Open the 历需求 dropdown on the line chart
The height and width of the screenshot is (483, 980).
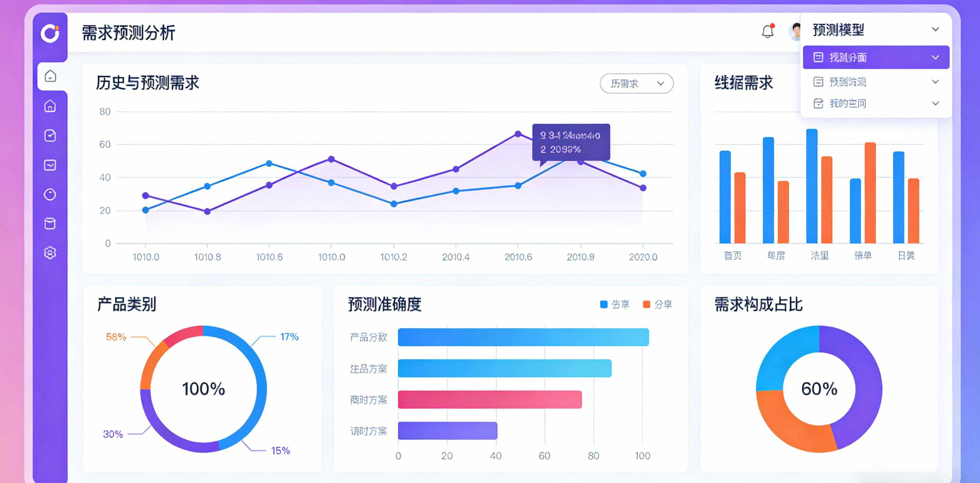pos(636,83)
